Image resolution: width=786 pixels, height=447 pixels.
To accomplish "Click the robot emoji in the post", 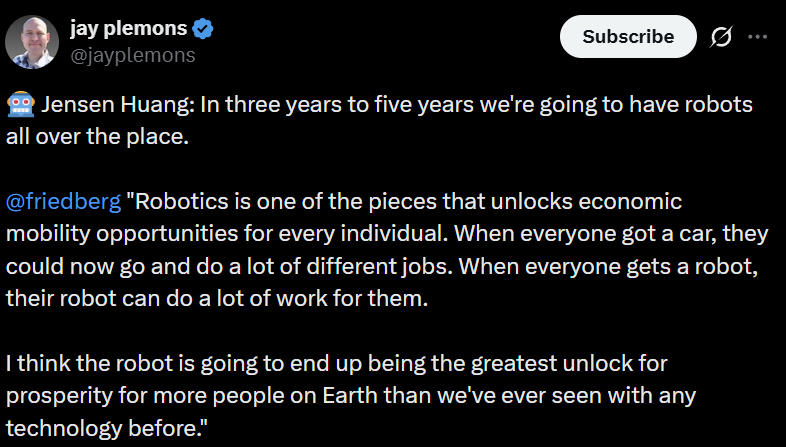I will point(19,106).
